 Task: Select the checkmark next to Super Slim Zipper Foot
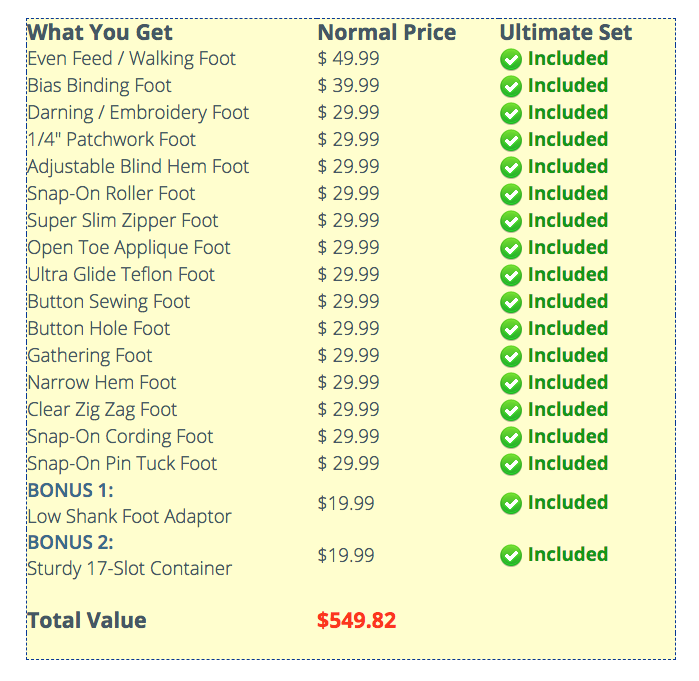pos(511,222)
